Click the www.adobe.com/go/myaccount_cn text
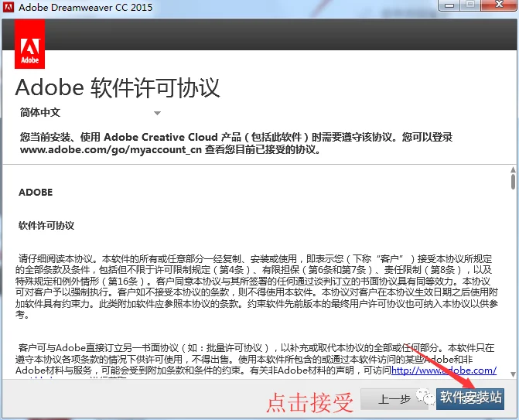This screenshot has height=420, width=519. pos(111,149)
